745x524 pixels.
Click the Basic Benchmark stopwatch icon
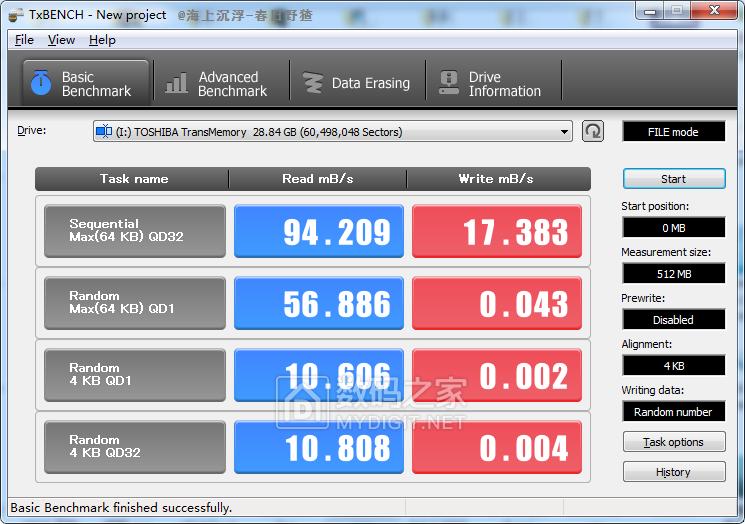click(x=41, y=84)
